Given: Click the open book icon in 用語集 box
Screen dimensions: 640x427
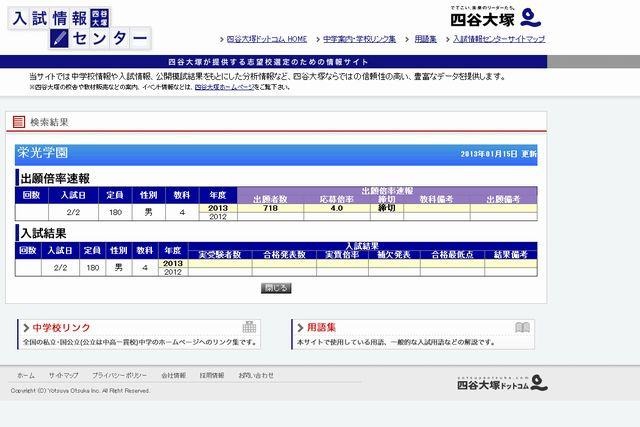Looking at the screenshot, I should 522,327.
